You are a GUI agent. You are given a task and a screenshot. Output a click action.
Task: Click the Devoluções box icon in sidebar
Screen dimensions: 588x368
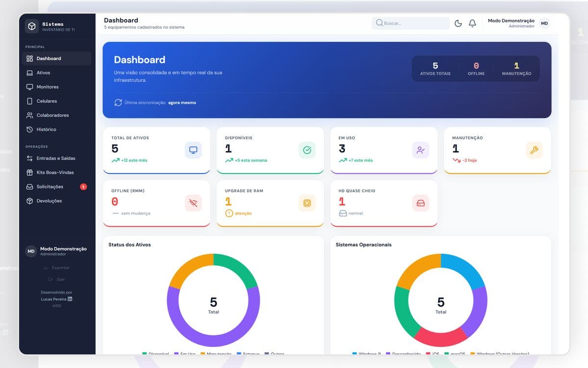click(x=29, y=201)
